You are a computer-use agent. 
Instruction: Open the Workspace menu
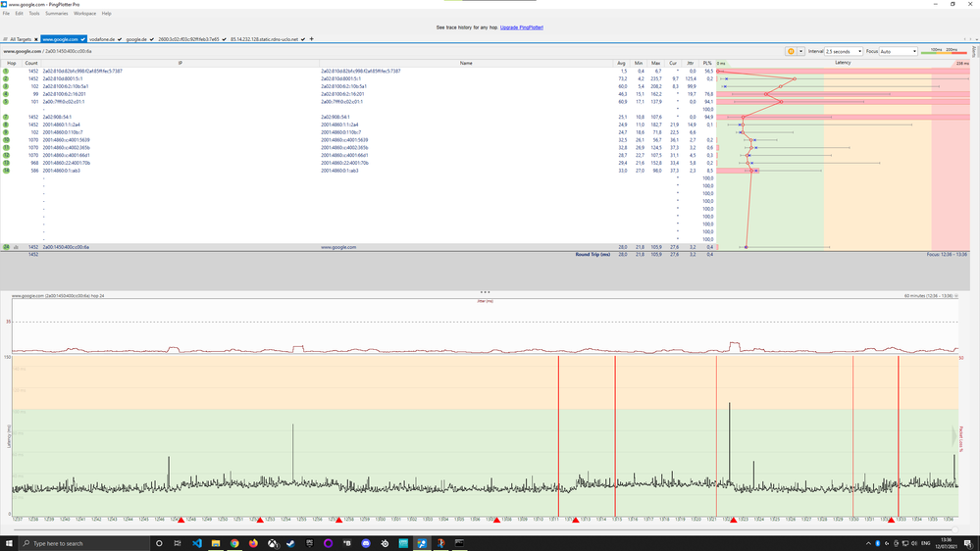(x=84, y=14)
